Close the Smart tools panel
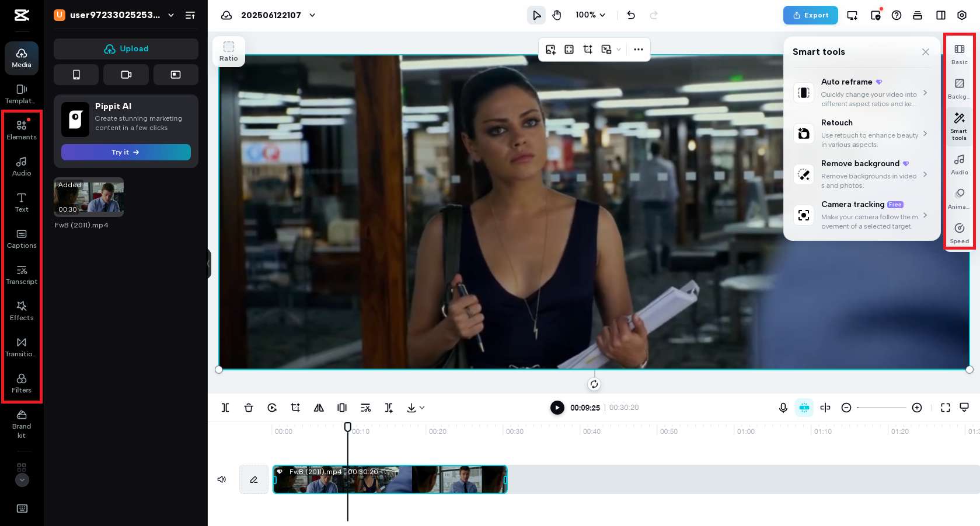The image size is (980, 526). click(x=926, y=52)
